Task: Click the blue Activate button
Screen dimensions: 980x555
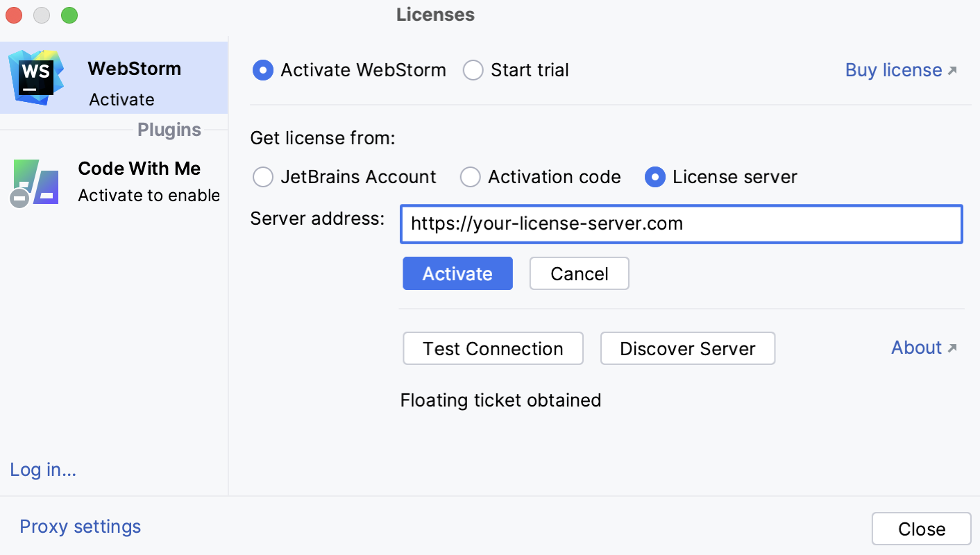Action: click(x=457, y=273)
